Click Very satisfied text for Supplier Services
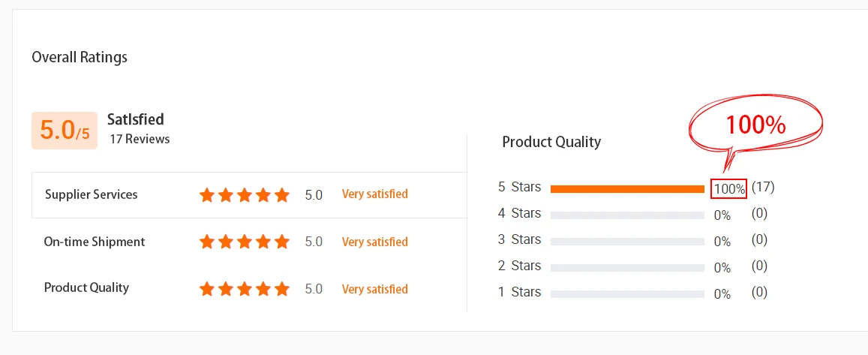This screenshot has height=355, width=868. pos(375,194)
